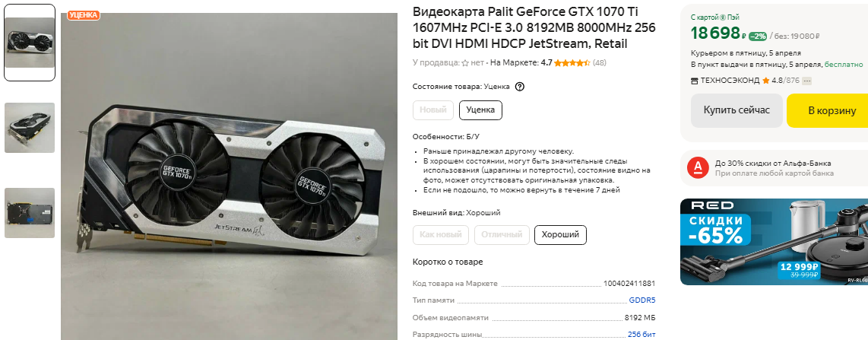Open the 256 бит bus width link

pos(641,335)
